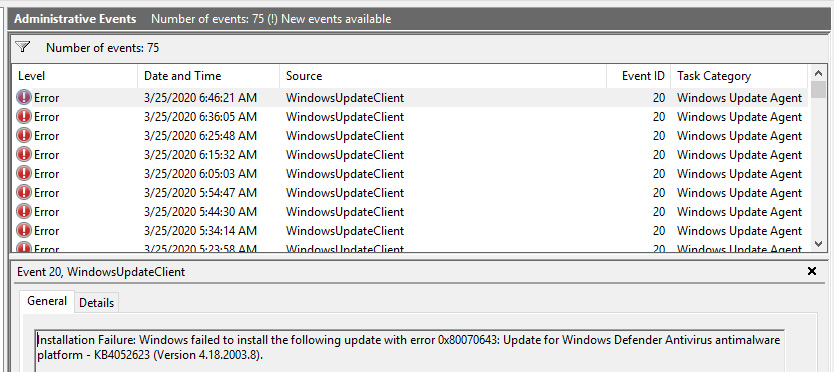Click the Administrative Events title
The image size is (834, 372).
click(x=75, y=19)
